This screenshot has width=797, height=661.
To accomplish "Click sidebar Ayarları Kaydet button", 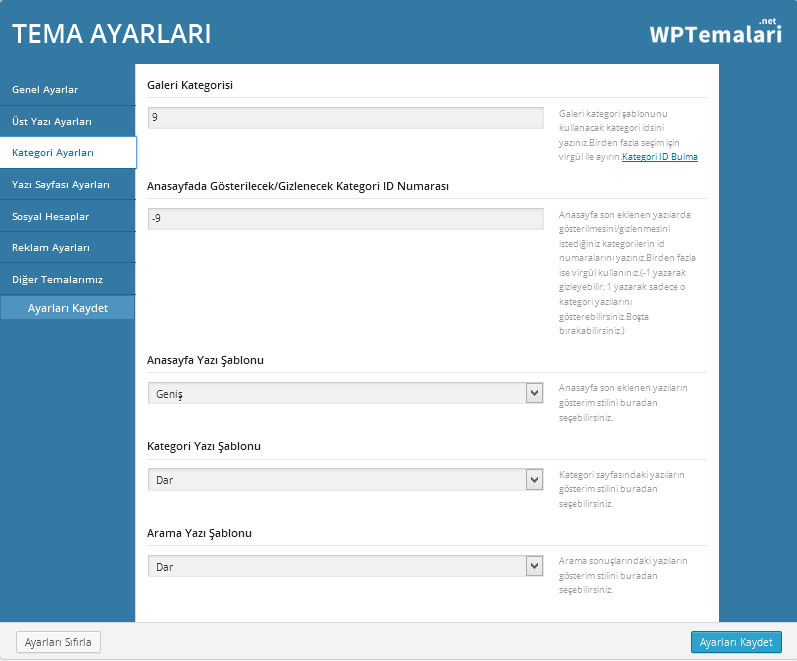I will coord(68,308).
